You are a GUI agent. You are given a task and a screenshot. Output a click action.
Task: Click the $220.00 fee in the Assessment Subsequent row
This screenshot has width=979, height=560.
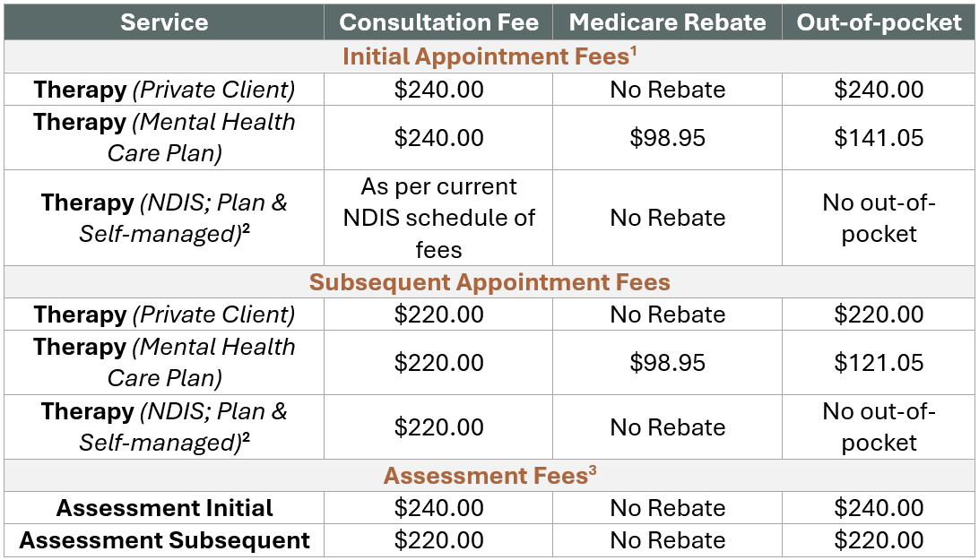click(438, 540)
